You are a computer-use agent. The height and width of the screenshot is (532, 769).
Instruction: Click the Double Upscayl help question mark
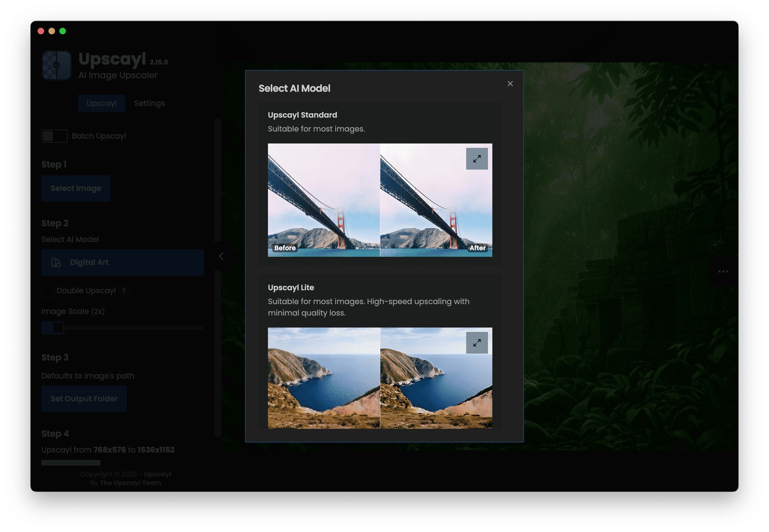point(124,291)
